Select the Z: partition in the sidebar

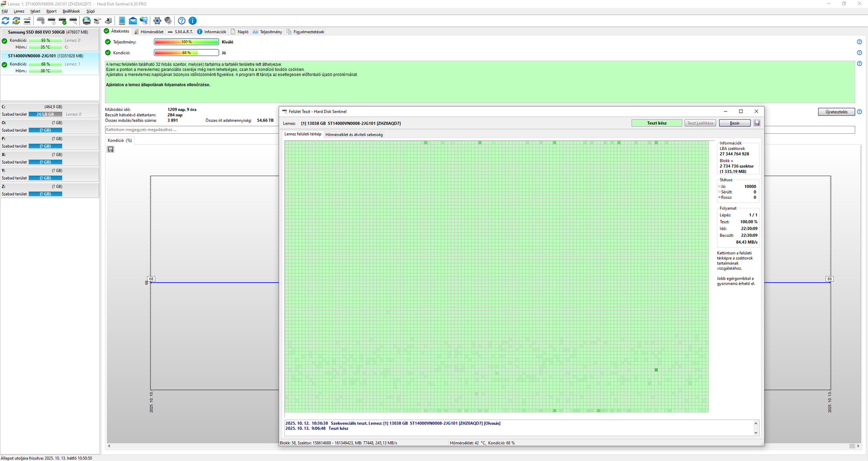(50, 190)
